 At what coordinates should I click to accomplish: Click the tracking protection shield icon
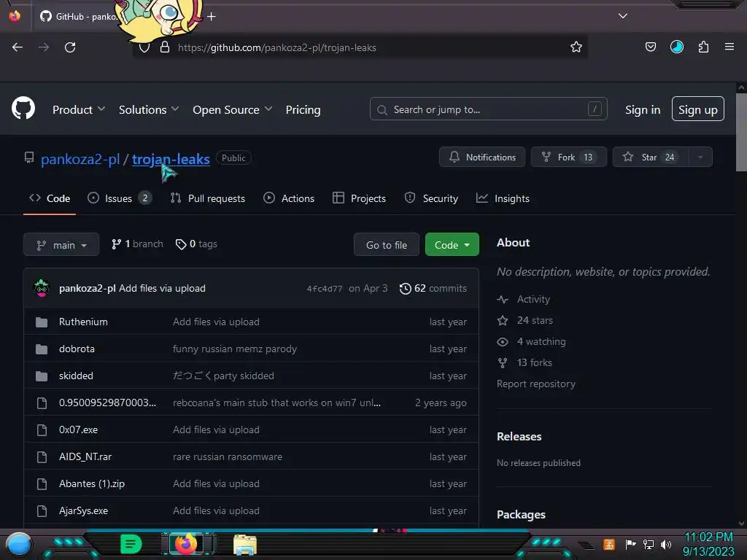point(144,47)
